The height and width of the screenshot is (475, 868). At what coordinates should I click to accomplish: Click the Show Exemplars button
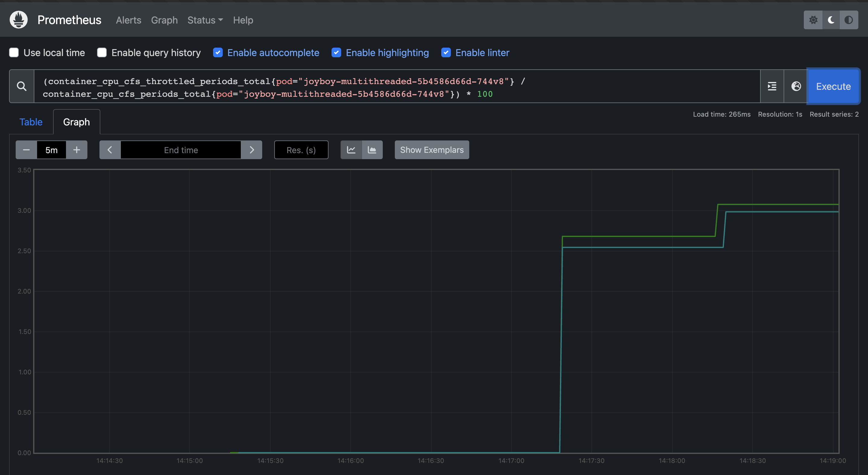pyautogui.click(x=432, y=150)
